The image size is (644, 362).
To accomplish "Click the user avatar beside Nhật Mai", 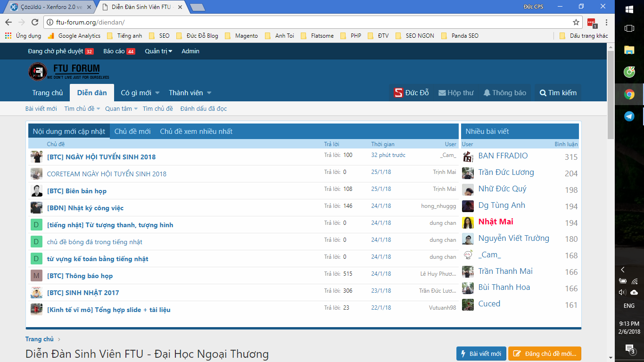I will 468,222.
